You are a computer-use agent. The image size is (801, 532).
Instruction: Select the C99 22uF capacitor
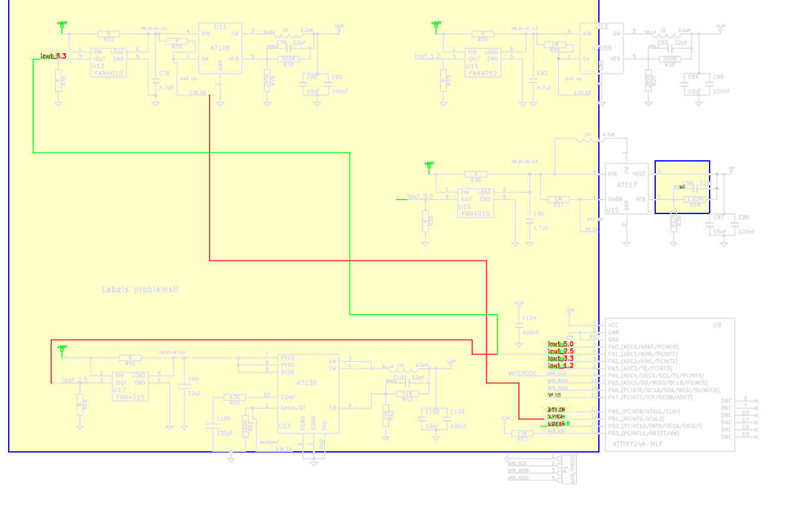point(183,388)
